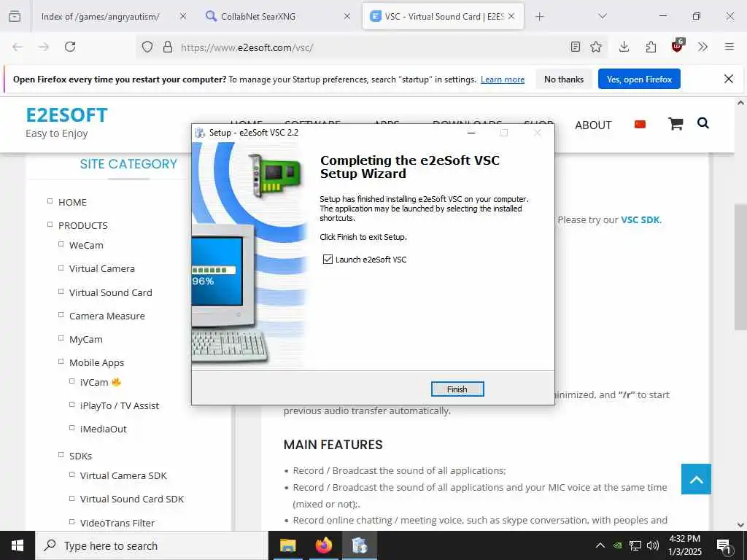Open the taskbar clock showing 4:32 PM

pos(685,545)
